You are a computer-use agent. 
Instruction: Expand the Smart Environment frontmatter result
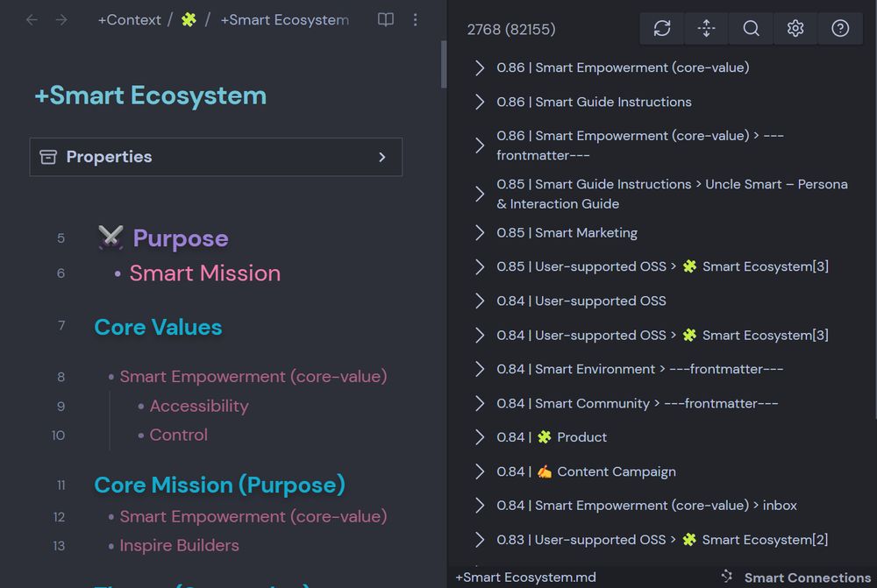coord(480,369)
